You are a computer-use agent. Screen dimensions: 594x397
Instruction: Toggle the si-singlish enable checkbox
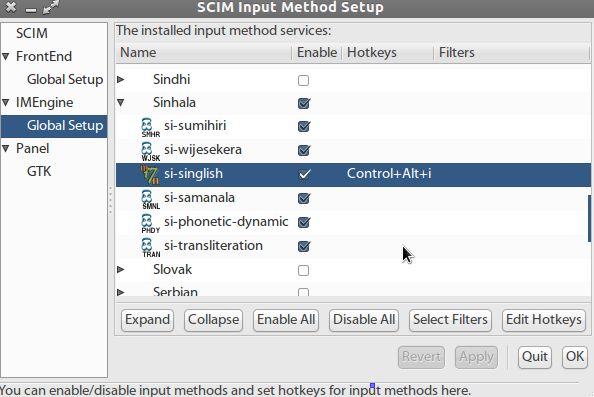coord(304,174)
